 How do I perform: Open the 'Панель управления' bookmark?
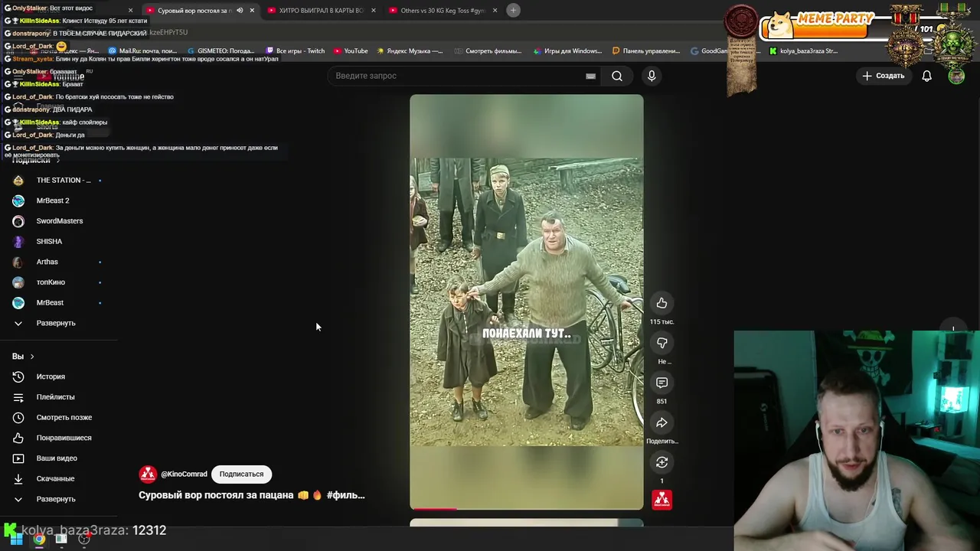(x=645, y=51)
